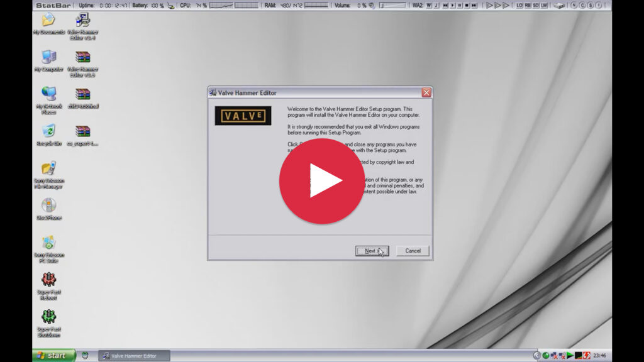Click the StatBar next track button
This screenshot has height=362, width=644.
[x=474, y=5]
